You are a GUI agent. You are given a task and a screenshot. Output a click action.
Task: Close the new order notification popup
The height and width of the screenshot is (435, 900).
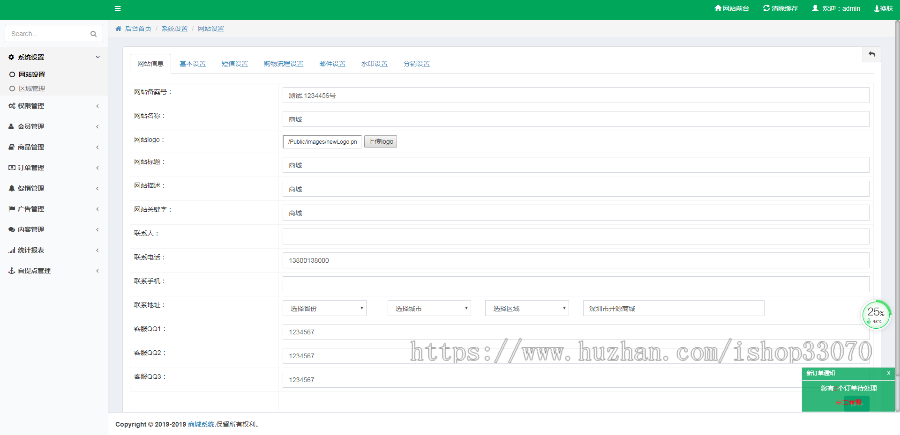click(889, 373)
